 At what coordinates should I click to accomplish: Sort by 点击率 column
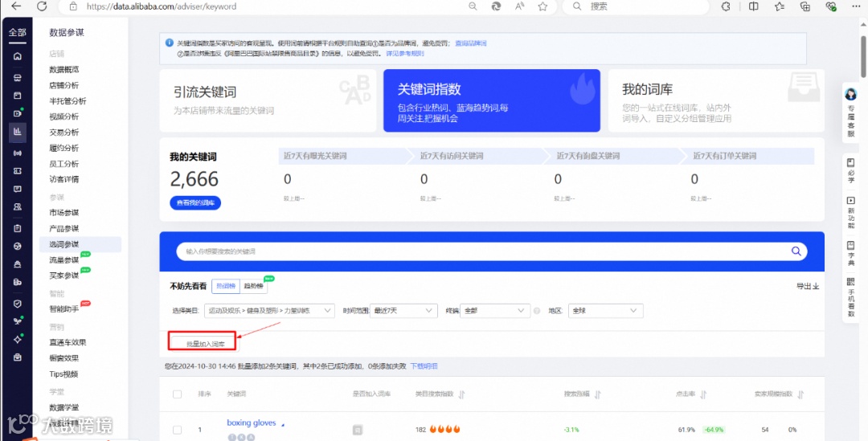click(x=703, y=394)
